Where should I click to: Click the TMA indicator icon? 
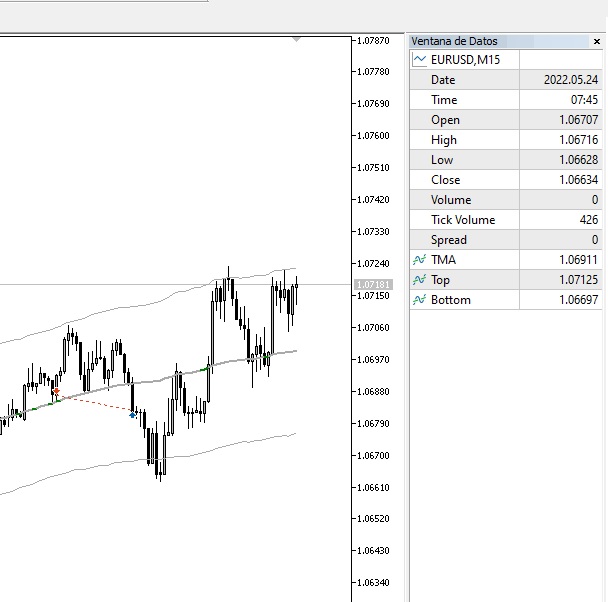tap(419, 260)
